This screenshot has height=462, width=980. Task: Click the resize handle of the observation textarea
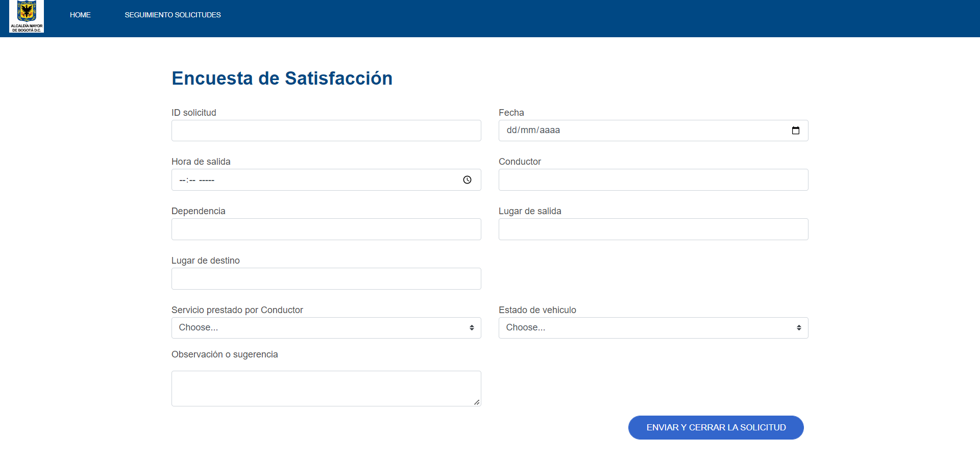477,402
